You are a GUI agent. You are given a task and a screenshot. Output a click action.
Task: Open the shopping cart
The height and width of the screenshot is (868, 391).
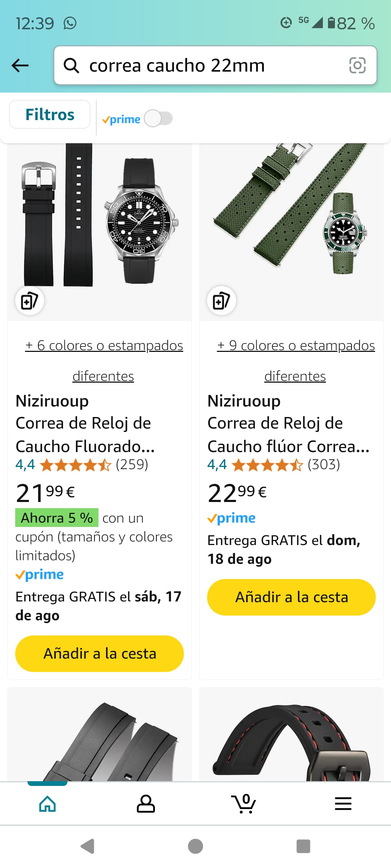coord(244,804)
